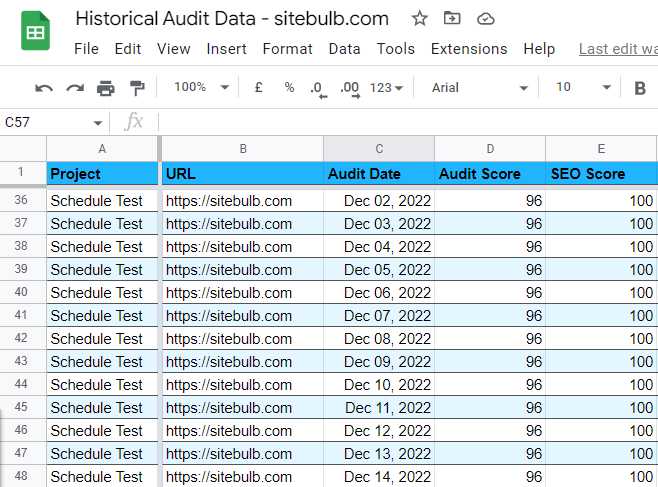This screenshot has height=487, width=658.
Task: Select column B header
Action: (x=243, y=149)
